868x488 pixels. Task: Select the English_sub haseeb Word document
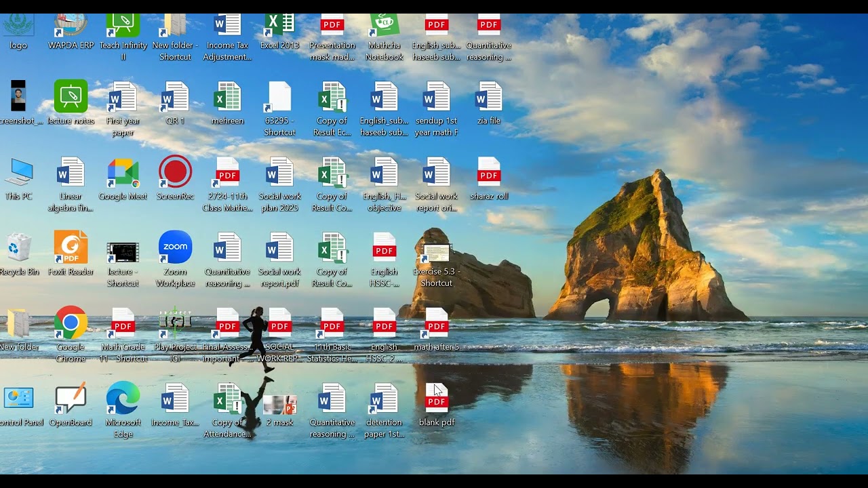pyautogui.click(x=384, y=108)
